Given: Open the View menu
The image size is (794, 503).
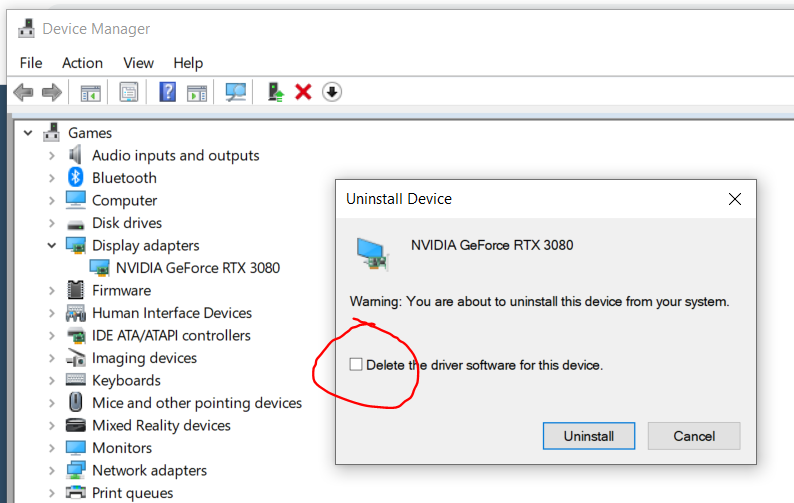Looking at the screenshot, I should coord(138,63).
